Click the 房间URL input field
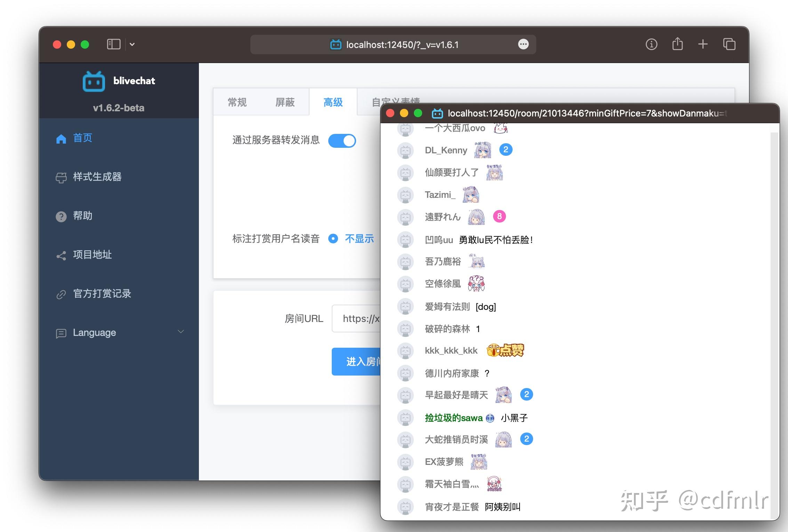Screen dimensions: 788x532 (x=356, y=319)
